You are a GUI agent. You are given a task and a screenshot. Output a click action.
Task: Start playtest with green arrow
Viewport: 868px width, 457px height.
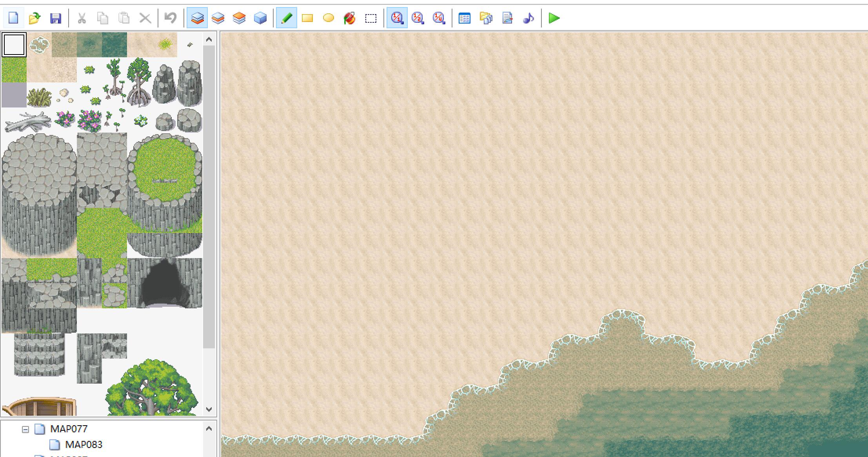pyautogui.click(x=554, y=18)
